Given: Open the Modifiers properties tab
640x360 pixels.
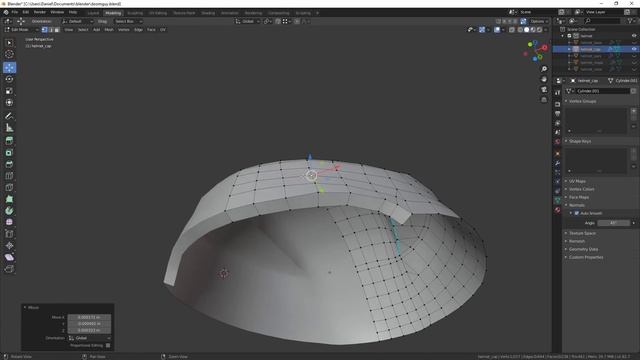Looking at the screenshot, I should tap(558, 162).
